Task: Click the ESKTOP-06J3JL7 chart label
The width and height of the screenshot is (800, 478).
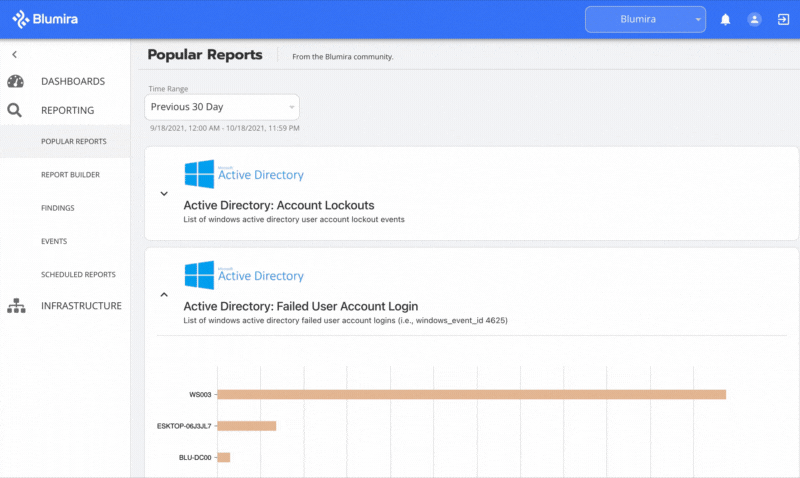Action: pyautogui.click(x=184, y=425)
